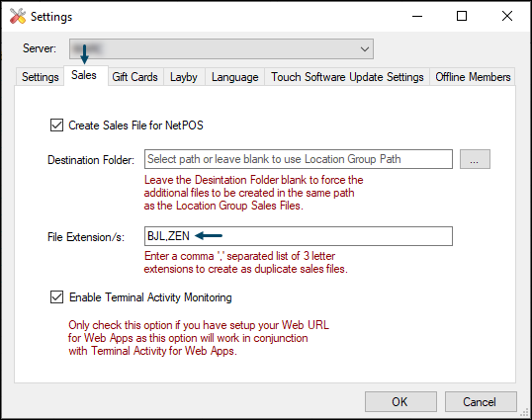Click the File Extension/s input field
This screenshot has width=532, height=420.
point(299,236)
